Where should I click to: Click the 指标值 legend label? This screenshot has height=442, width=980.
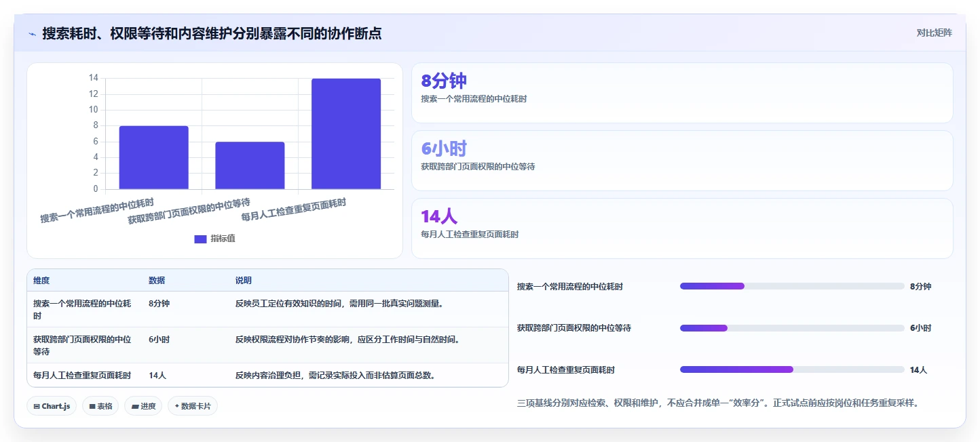(x=223, y=239)
